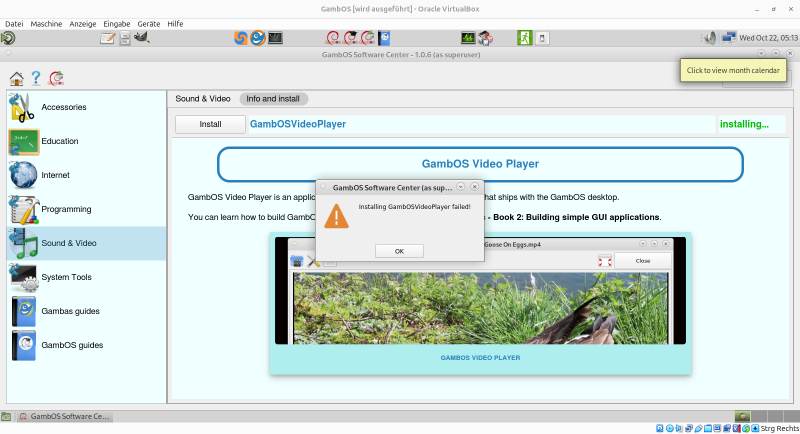Open the Geräte menu
800x434 pixels.
click(146, 23)
